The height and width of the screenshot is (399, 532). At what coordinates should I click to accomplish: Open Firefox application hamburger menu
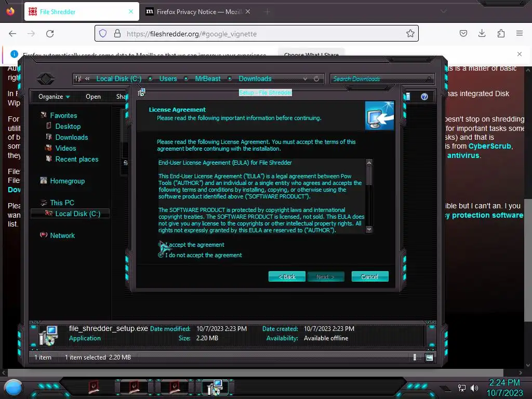pos(520,33)
